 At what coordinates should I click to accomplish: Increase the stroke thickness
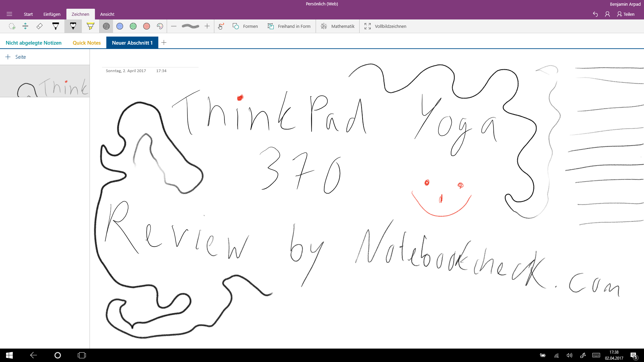click(207, 26)
